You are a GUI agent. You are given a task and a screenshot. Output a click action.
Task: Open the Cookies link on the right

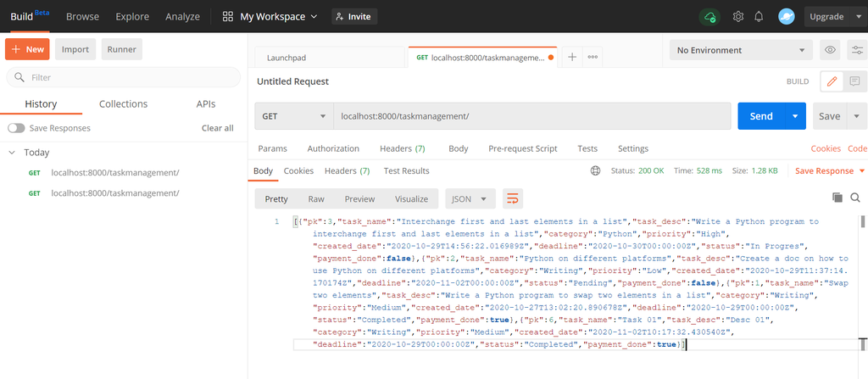click(826, 148)
